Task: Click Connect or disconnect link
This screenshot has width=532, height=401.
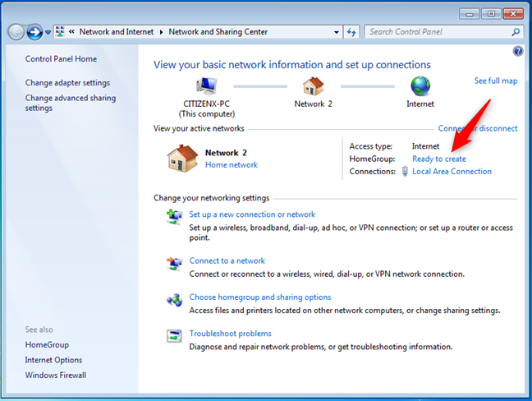Action: tap(478, 128)
